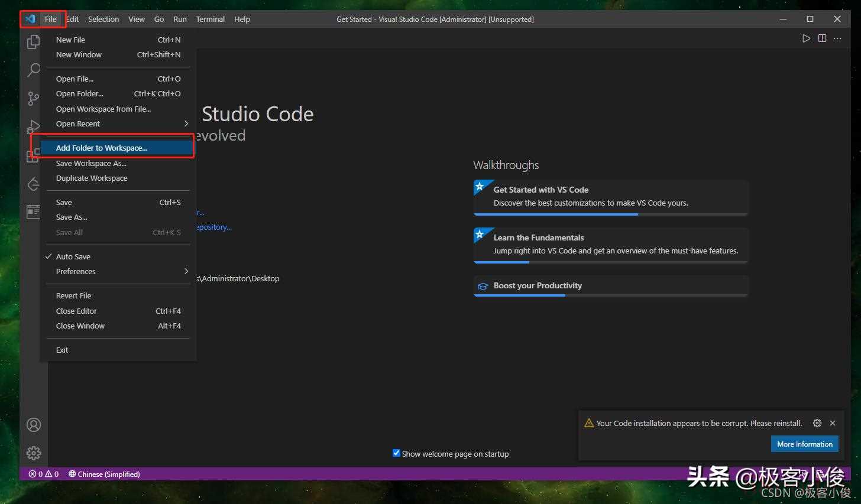Open the GitLens icon in activity bar
The image size is (861, 504).
(x=34, y=184)
